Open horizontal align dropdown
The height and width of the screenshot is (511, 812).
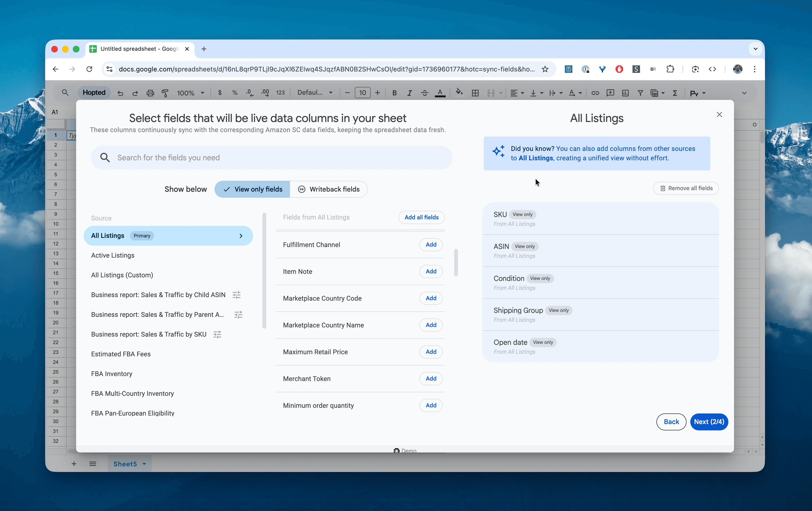pos(517,93)
